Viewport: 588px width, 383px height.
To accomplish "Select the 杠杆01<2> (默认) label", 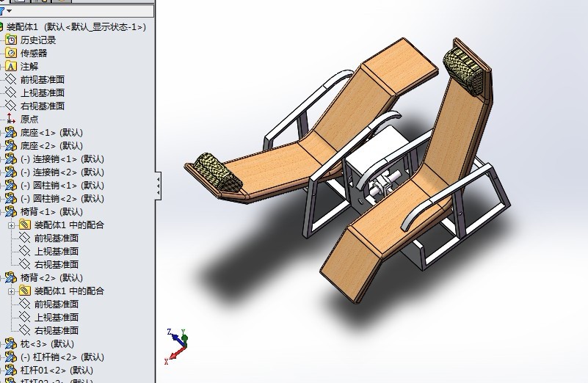I will pyautogui.click(x=57, y=371).
